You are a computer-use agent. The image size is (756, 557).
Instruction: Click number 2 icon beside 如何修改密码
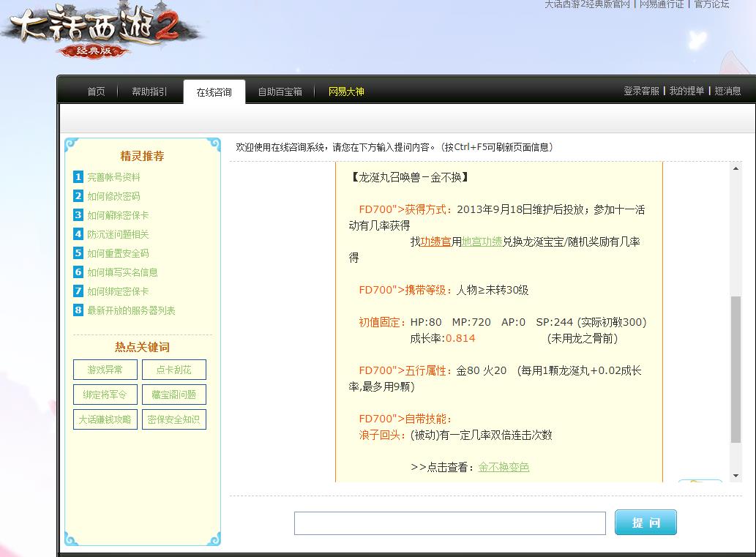pyautogui.click(x=78, y=196)
